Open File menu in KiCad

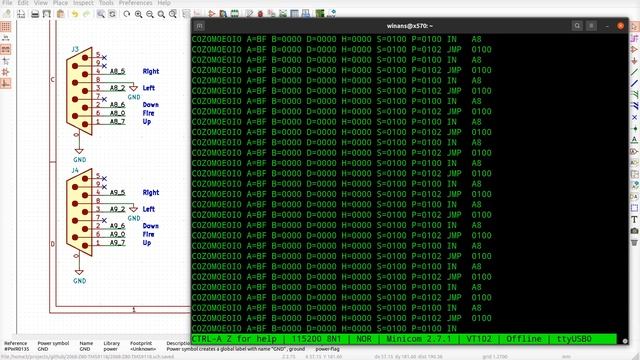[7, 3]
